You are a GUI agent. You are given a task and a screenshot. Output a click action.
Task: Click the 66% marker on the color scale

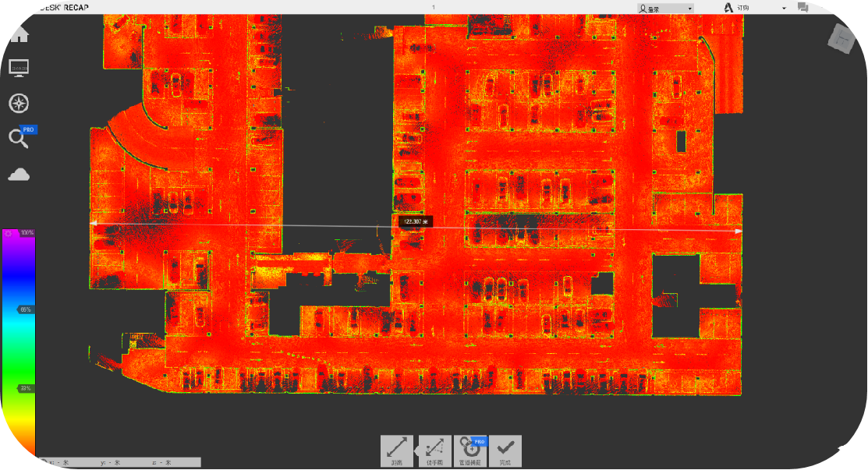(26, 309)
